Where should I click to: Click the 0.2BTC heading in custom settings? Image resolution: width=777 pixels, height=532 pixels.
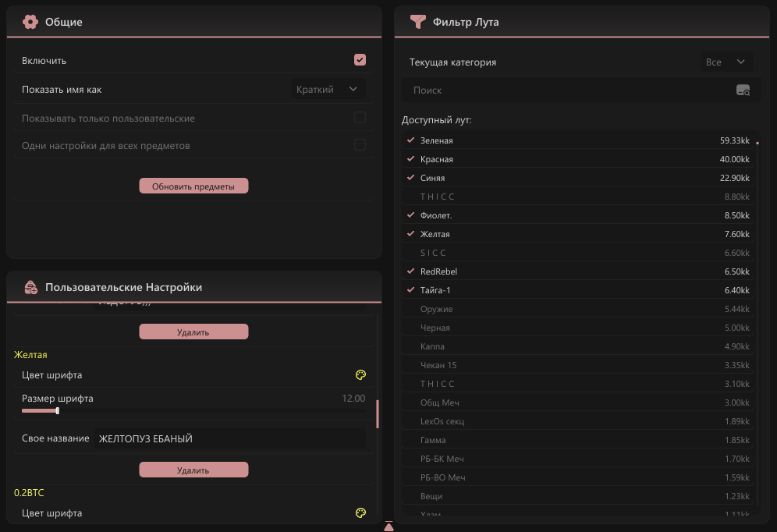pos(29,493)
